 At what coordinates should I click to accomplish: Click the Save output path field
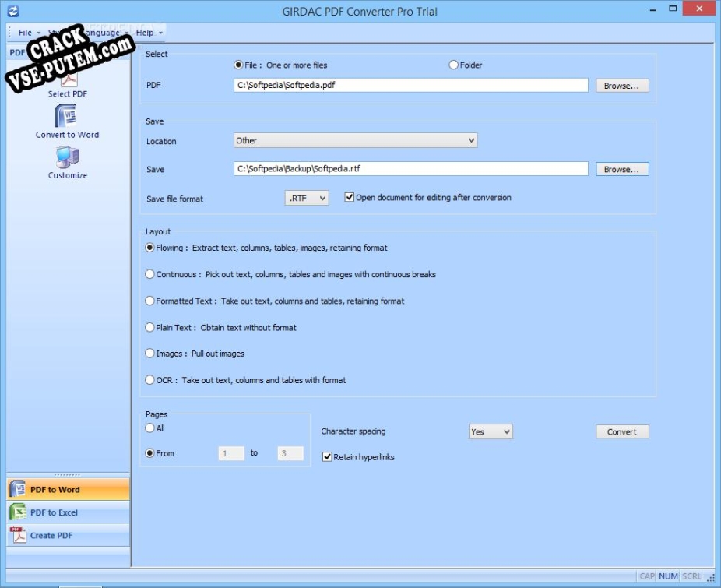410,169
